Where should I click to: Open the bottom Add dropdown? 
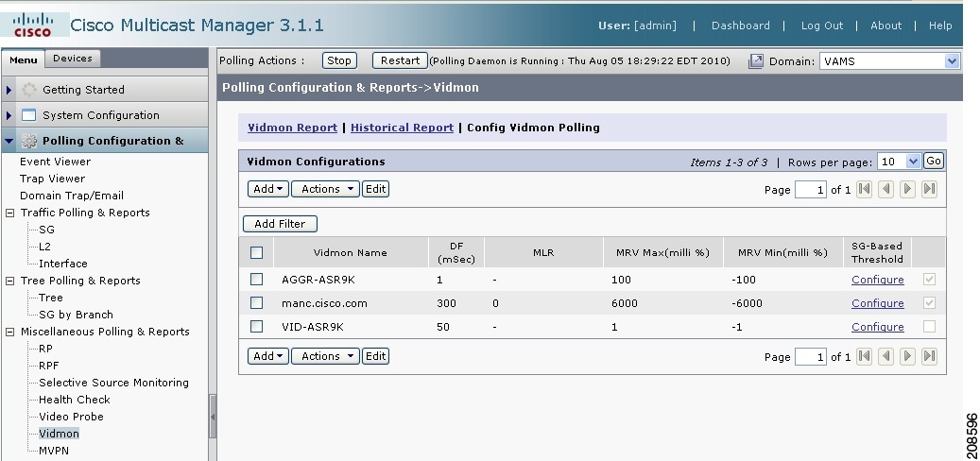point(268,356)
